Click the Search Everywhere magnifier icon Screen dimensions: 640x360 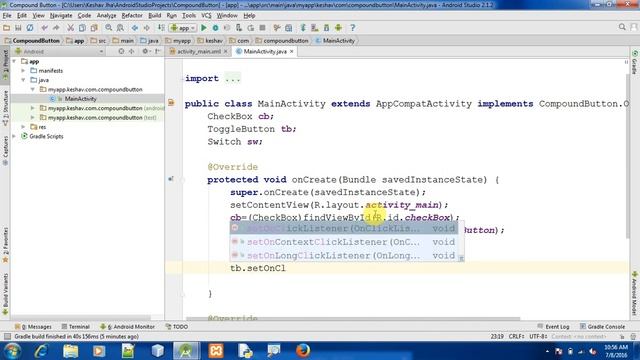(x=622, y=27)
